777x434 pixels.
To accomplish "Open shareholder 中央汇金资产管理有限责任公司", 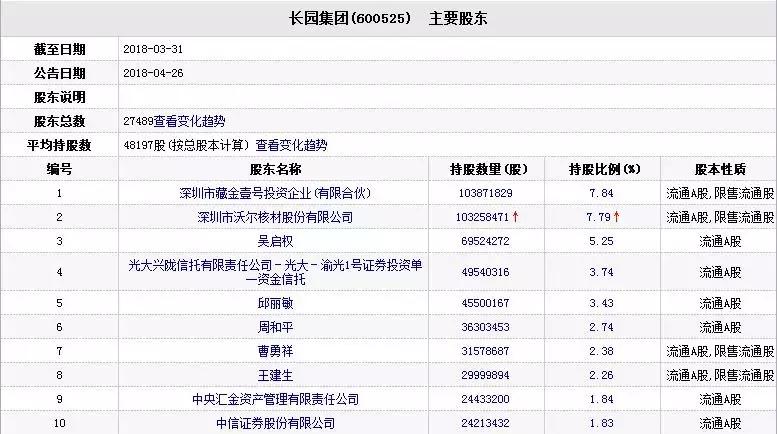I will pyautogui.click(x=275, y=399).
